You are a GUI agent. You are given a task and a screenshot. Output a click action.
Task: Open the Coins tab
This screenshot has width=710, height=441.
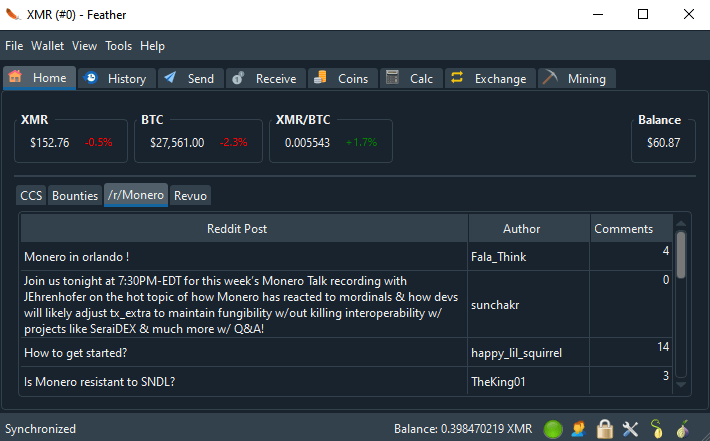click(x=342, y=78)
